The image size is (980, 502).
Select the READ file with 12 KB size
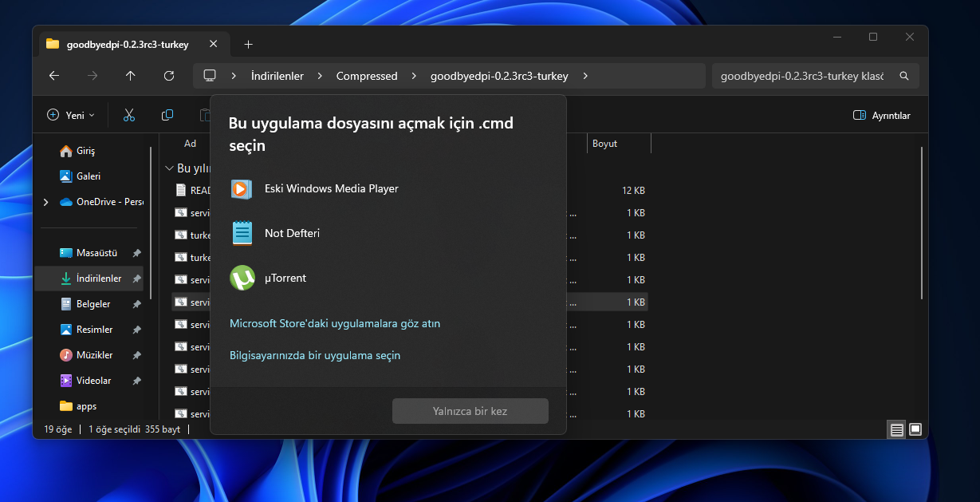[411, 191]
